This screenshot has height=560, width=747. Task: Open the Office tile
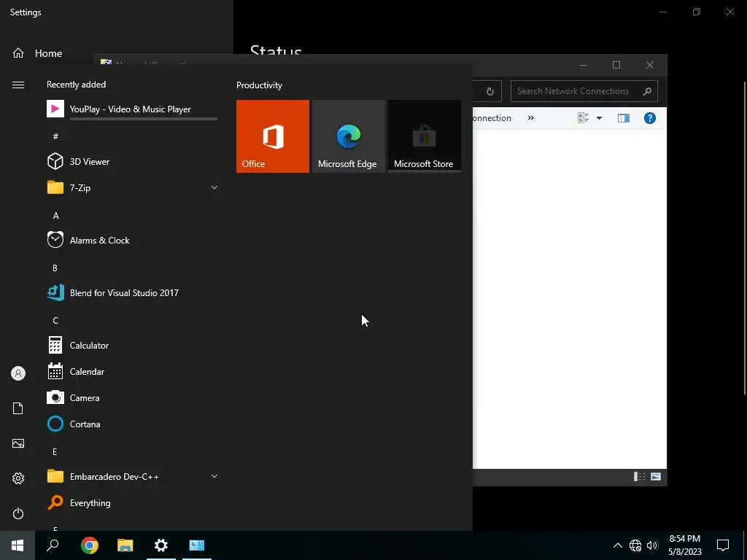click(x=273, y=136)
